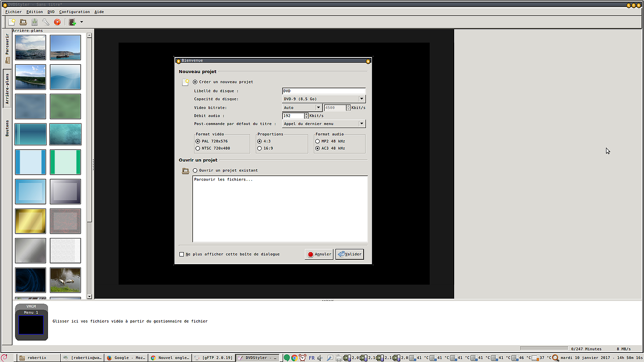Switch to the Parcourir side tab

7,48
